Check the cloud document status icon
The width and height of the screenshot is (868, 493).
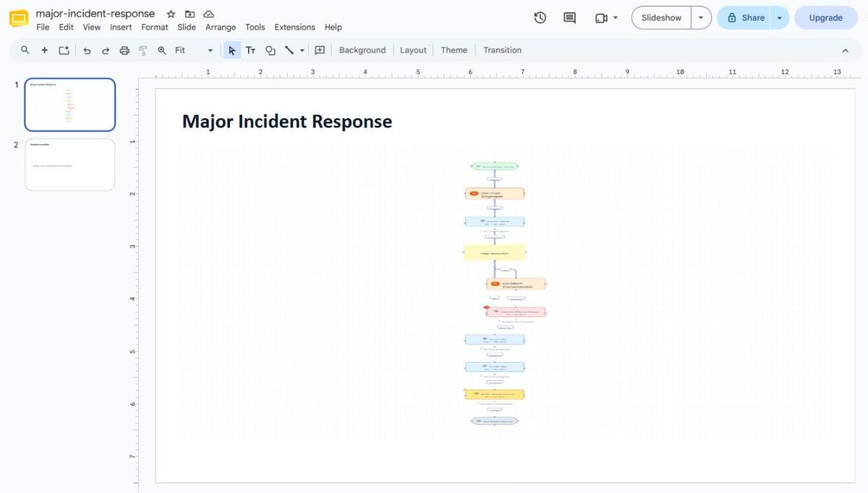208,14
